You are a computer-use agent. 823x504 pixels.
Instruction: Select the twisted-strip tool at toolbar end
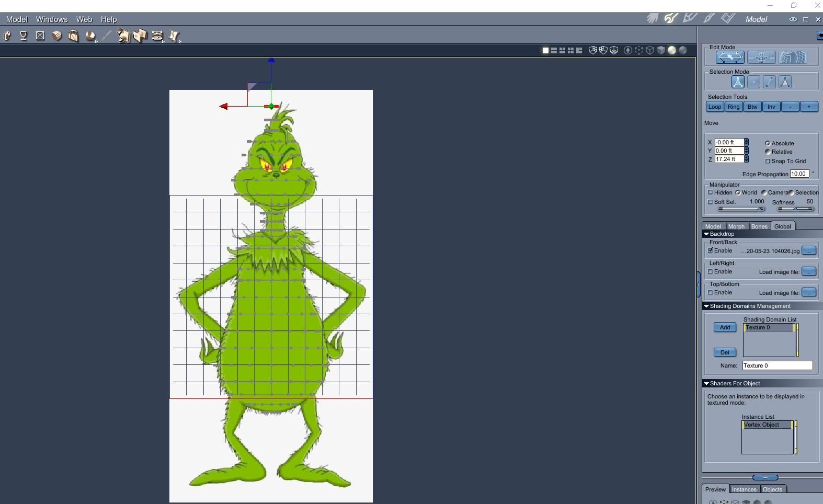click(174, 36)
